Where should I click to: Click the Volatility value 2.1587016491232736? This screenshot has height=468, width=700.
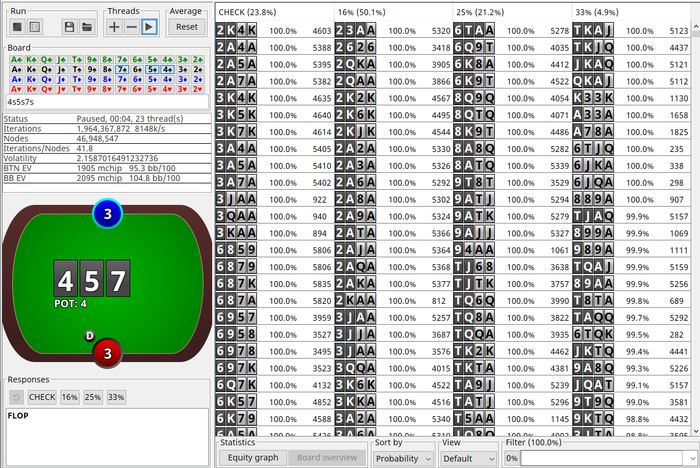click(x=117, y=158)
